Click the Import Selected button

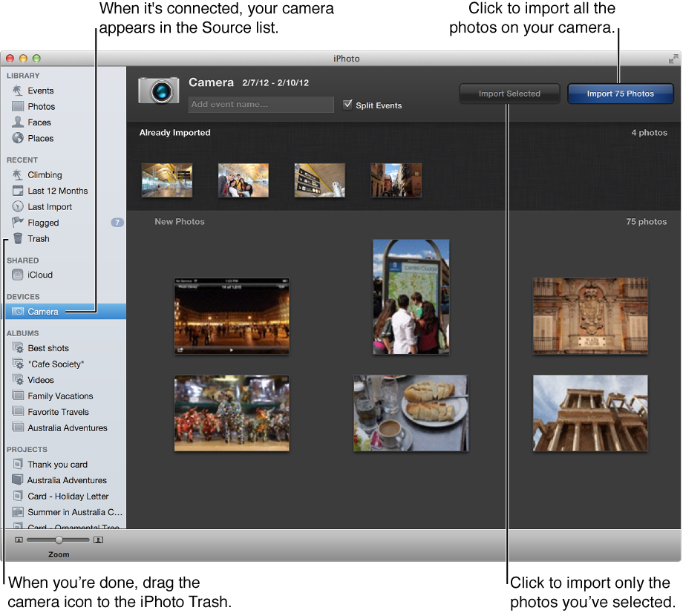tap(509, 94)
